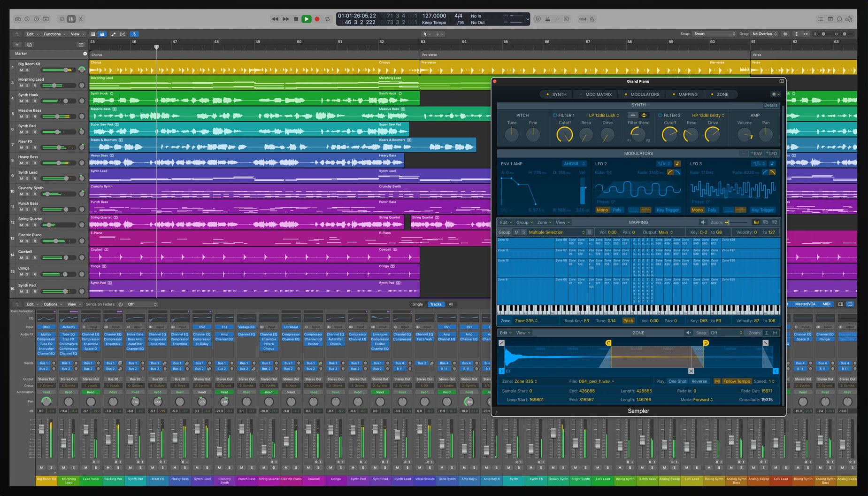Open the ENV 1 AHDSR type dropdown
Screen dimensions: 868x496
point(574,164)
